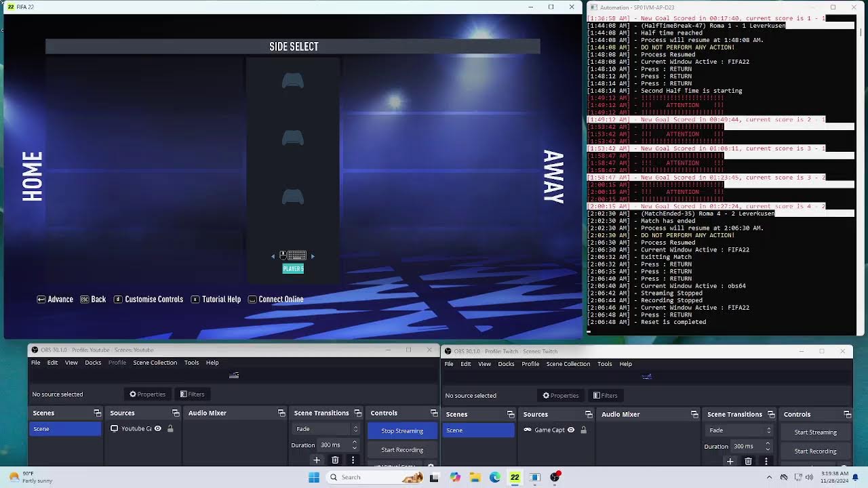868x488 pixels.
Task: Open transition properties menu in Twitch OBS
Action: tap(766, 462)
